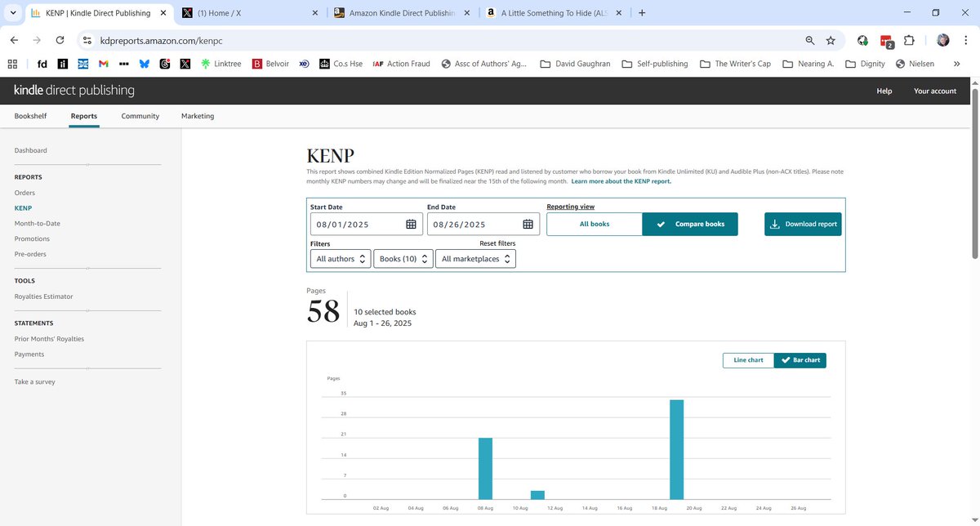Open the Community tab
This screenshot has height=526, width=980.
click(140, 116)
